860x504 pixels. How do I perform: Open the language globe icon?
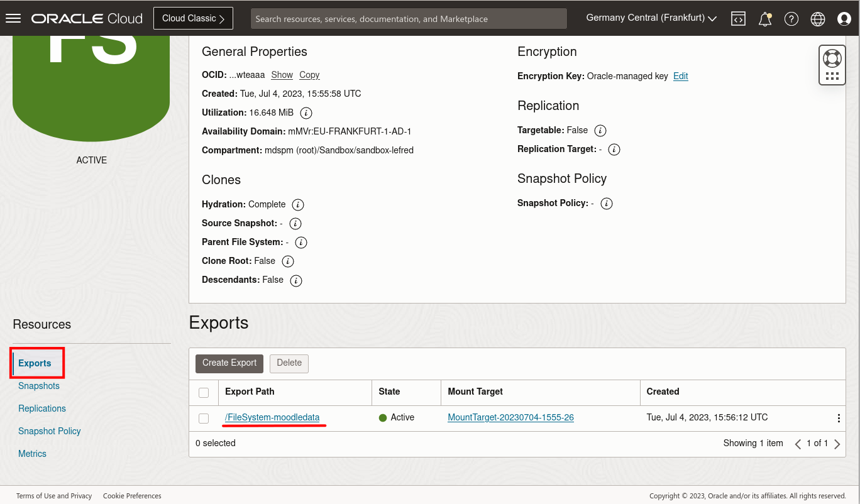[818, 18]
